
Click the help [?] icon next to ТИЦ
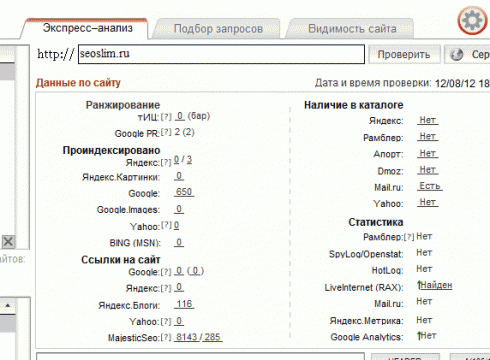coord(166,117)
